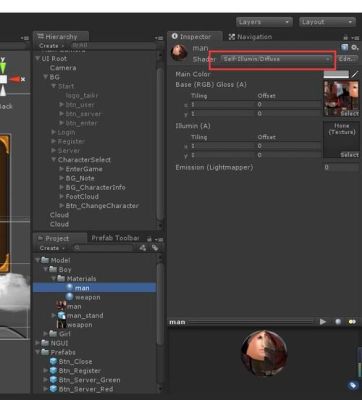This screenshot has height=400, width=362.
Task: Open the Hierarchy Create dropdown
Action: tap(51, 46)
